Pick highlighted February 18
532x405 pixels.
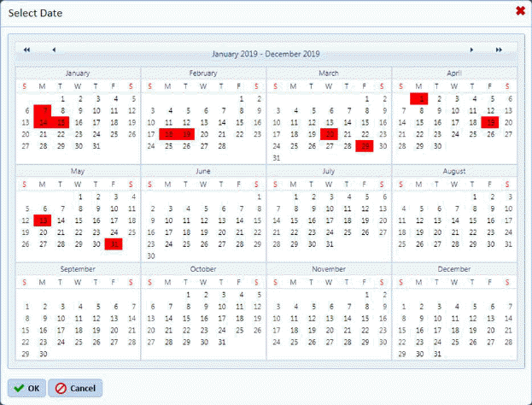point(168,134)
